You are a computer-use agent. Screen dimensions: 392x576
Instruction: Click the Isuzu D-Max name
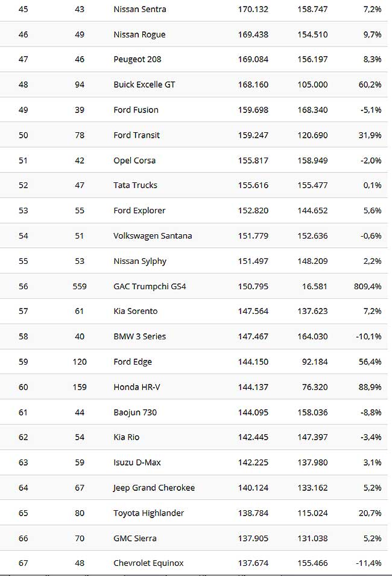pos(137,462)
